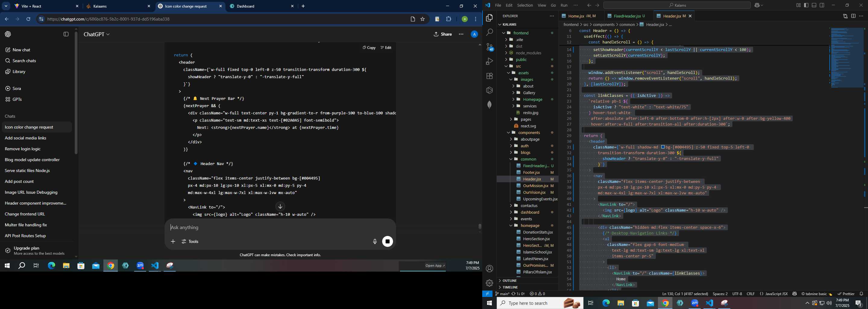Share the ChatGPT conversation
Image resolution: width=868 pixels, height=309 pixels.
(x=443, y=34)
